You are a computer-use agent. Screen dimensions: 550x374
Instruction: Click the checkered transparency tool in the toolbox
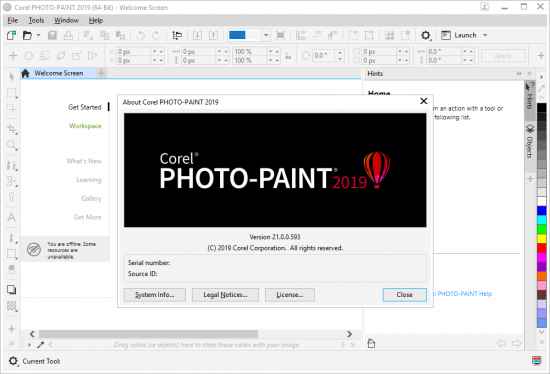(12, 307)
